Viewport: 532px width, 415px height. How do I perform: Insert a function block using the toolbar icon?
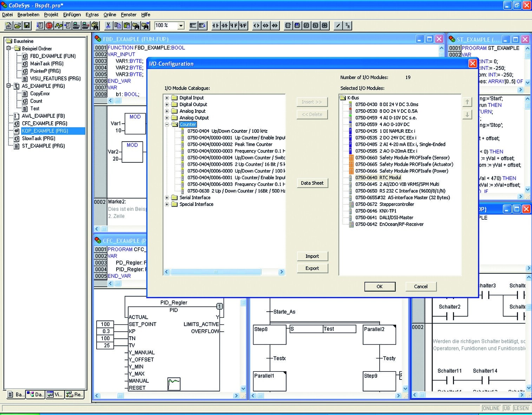coord(287,25)
